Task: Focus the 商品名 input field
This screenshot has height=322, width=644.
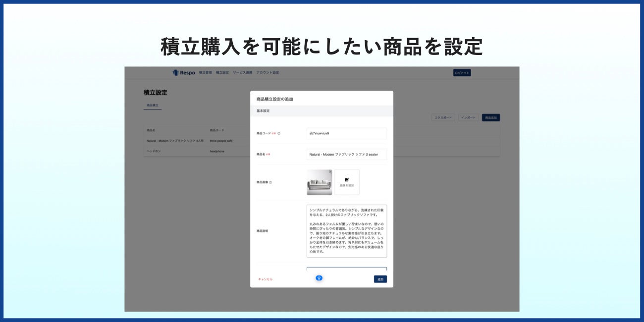Action: 347,155
